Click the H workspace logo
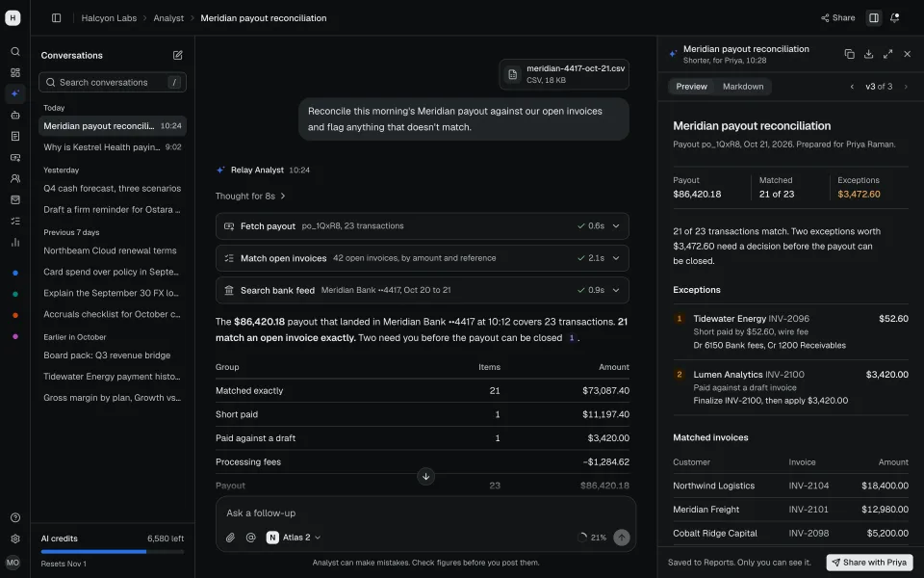The width and height of the screenshot is (924, 578). [13, 17]
